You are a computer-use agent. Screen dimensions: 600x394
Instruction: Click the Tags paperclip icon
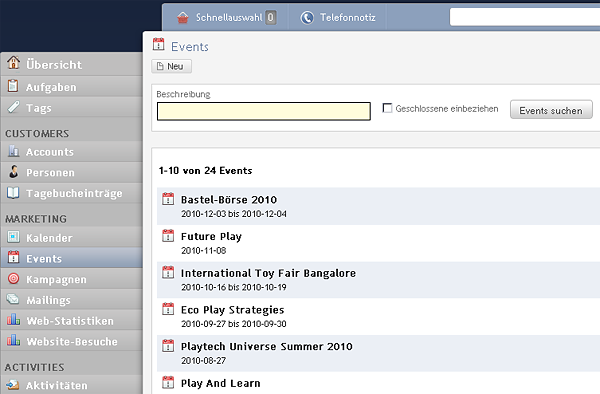tap(13, 107)
